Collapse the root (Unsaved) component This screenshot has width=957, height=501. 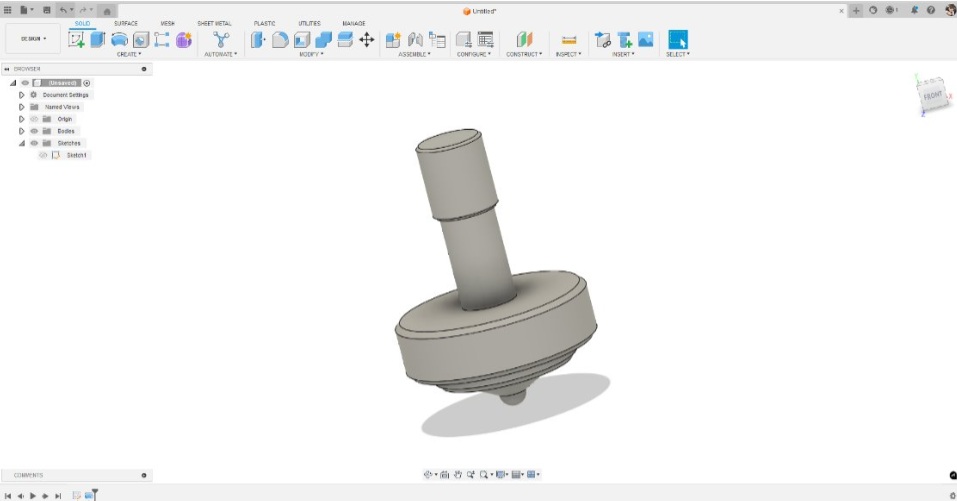coord(13,83)
